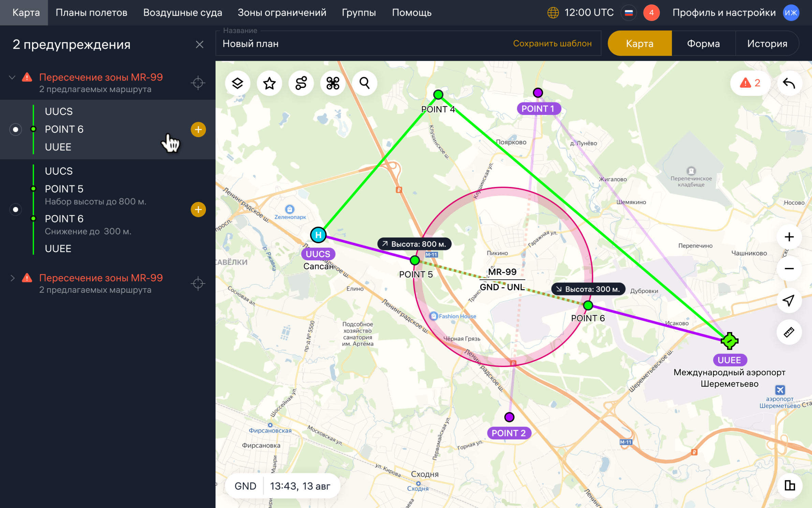This screenshot has height=508, width=812.
Task: Switch to the Форма tab
Action: pos(703,44)
